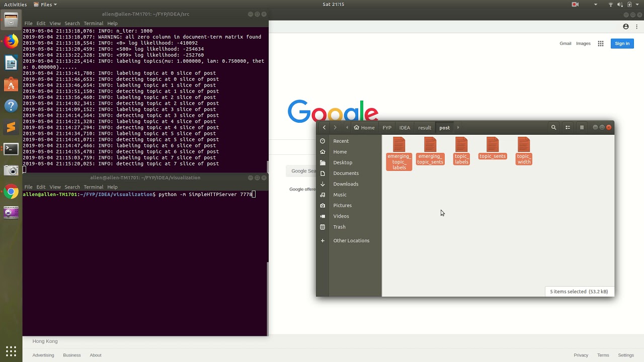644x362 pixels.
Task: Select the topic_sents file
Action: pyautogui.click(x=493, y=148)
